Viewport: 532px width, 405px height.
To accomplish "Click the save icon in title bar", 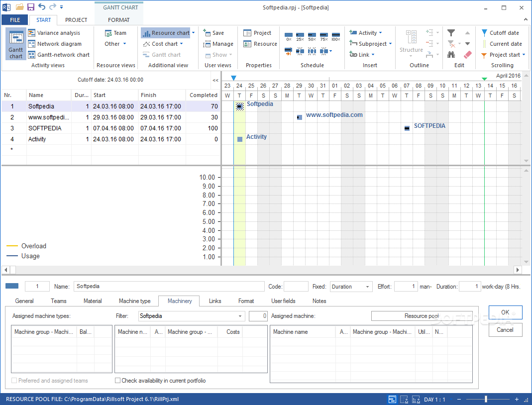I will [x=30, y=7].
